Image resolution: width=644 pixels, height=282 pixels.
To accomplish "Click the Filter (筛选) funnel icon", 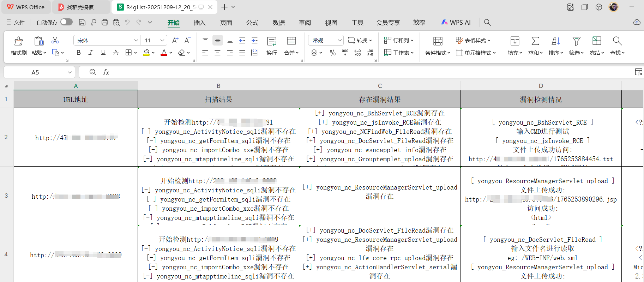I will [x=576, y=41].
